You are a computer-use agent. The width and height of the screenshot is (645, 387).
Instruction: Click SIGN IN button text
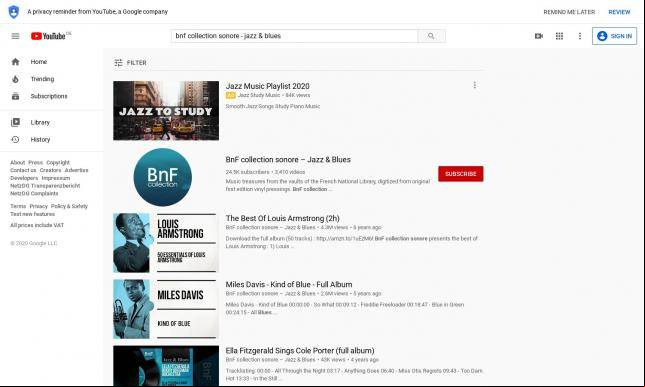point(621,36)
